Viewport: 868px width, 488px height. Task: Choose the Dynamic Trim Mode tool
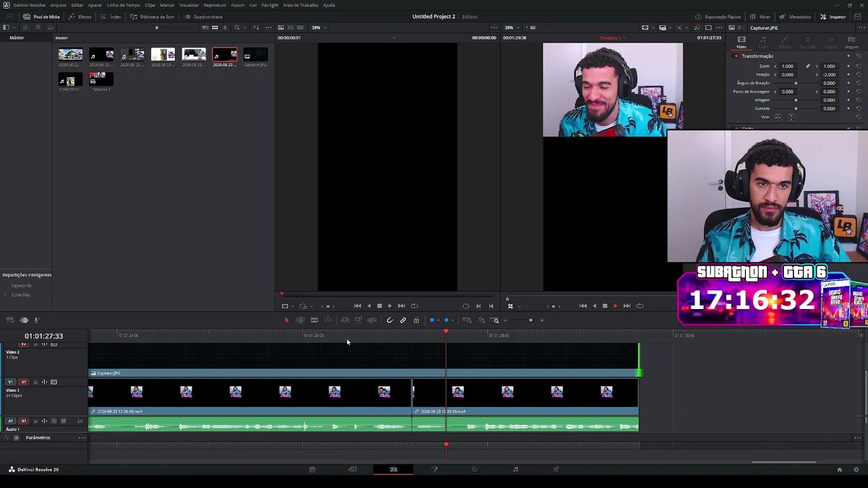(314, 320)
